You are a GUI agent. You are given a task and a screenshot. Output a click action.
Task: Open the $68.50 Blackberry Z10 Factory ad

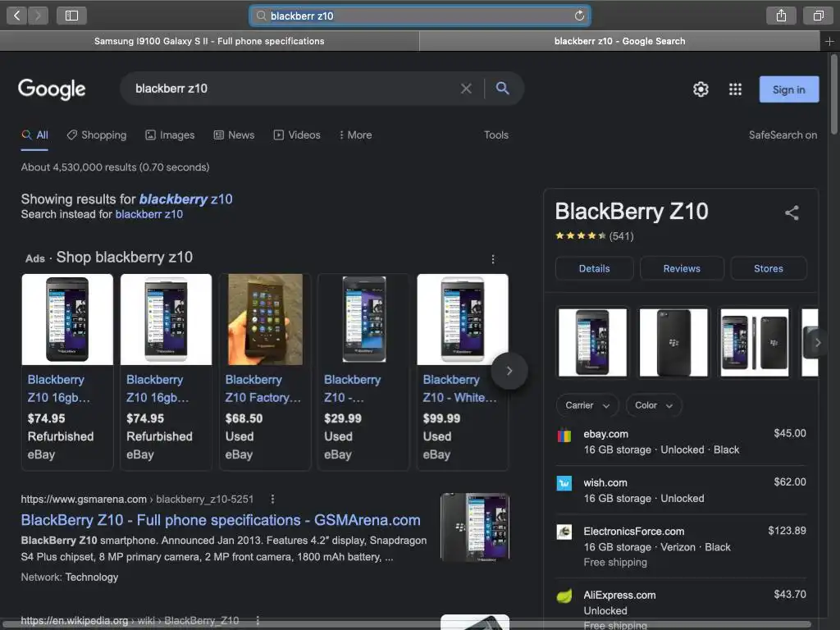265,372
